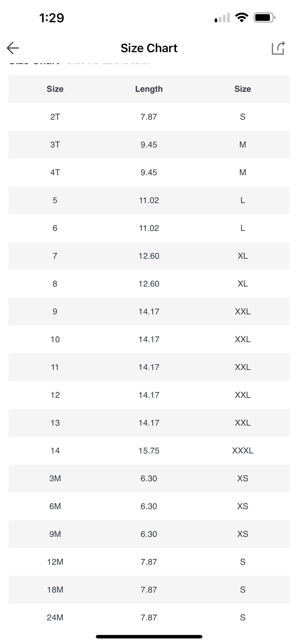Select the size 14 row
This screenshot has width=298, height=644.
coord(149,450)
